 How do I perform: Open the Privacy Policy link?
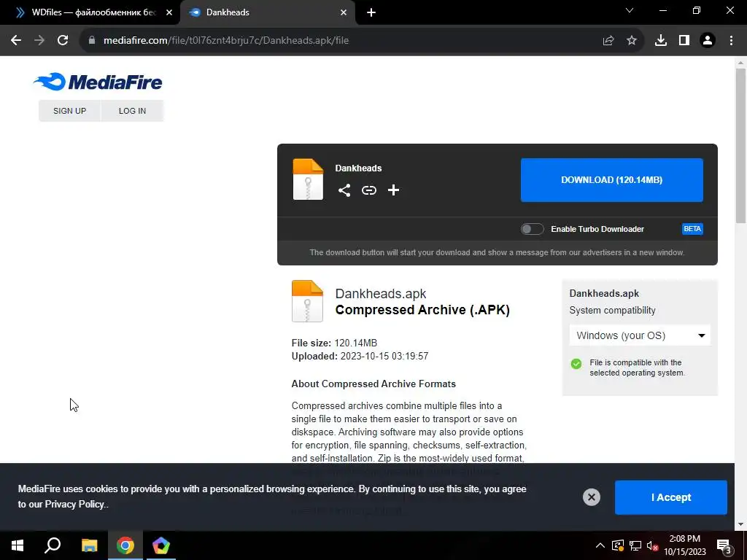click(74, 505)
